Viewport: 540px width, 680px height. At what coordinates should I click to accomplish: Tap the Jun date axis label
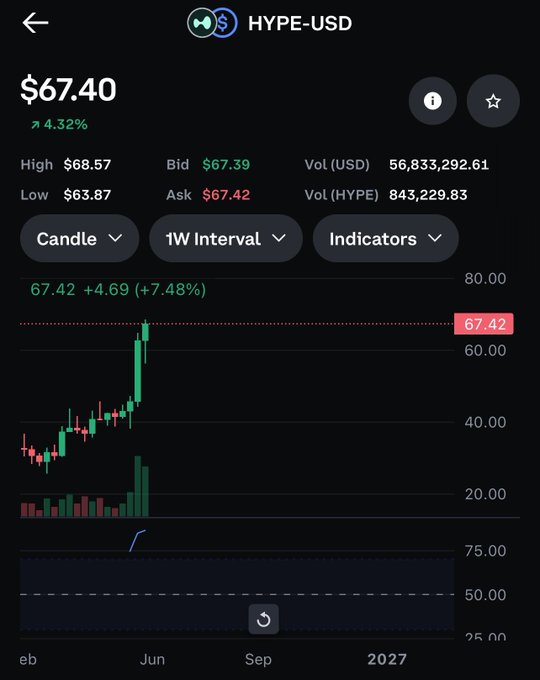pyautogui.click(x=152, y=660)
